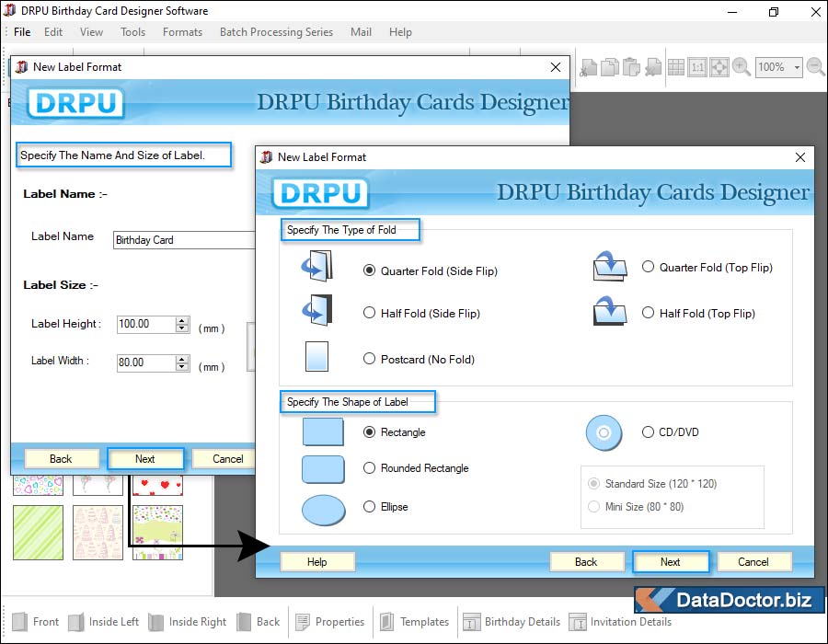Open the 100% zoom level dropdown

(797, 67)
